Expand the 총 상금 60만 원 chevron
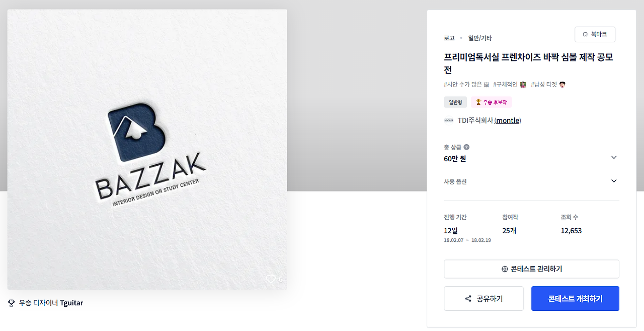 pyautogui.click(x=614, y=157)
